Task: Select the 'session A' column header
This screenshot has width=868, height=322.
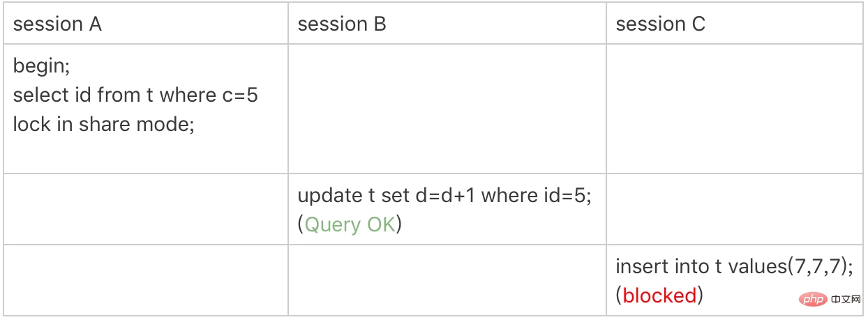Action: pyautogui.click(x=57, y=24)
